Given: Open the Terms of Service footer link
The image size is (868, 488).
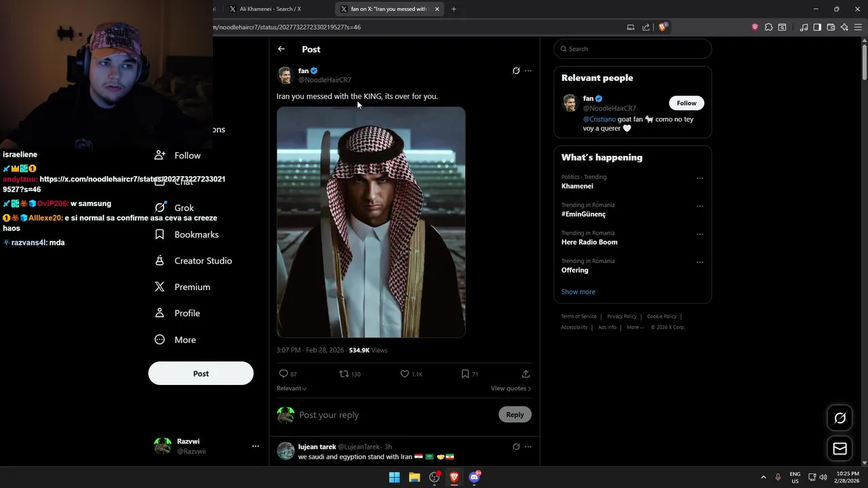Looking at the screenshot, I should click(x=578, y=317).
